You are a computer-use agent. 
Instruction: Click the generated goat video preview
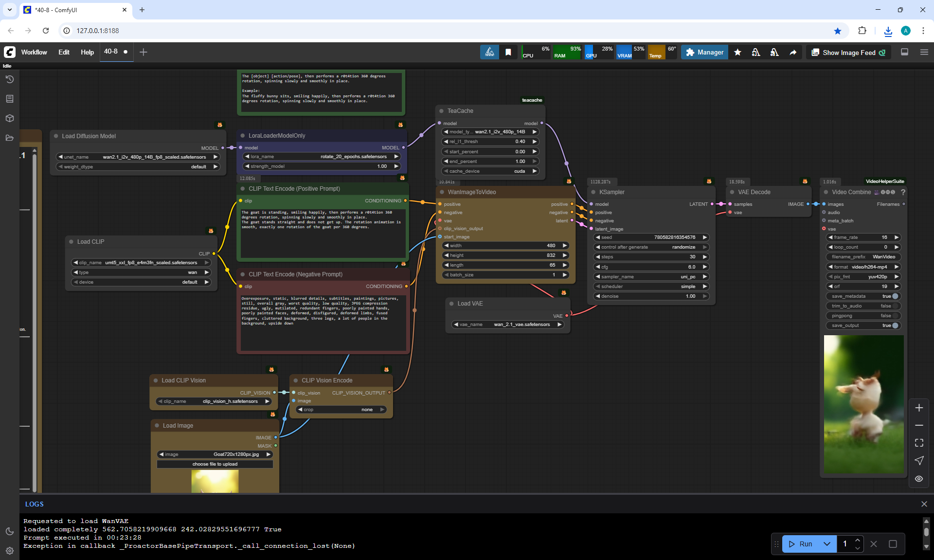pyautogui.click(x=863, y=404)
